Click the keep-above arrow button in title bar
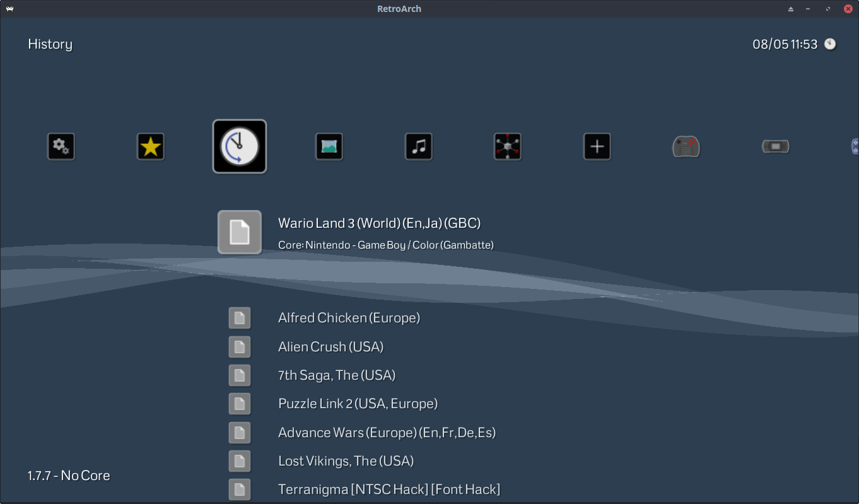The image size is (859, 504). coord(791,9)
